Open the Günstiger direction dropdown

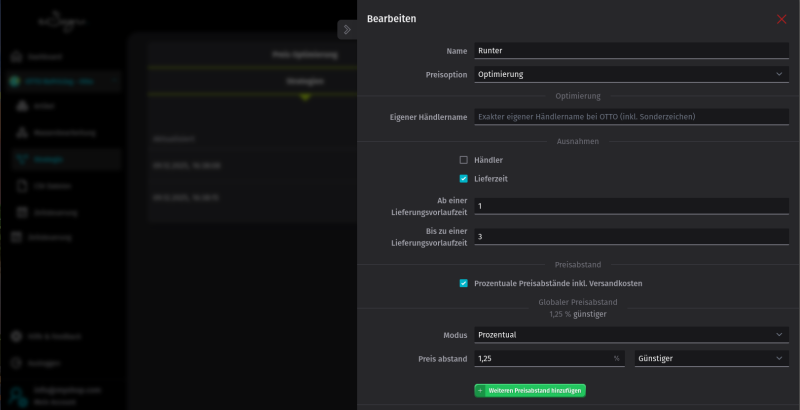(x=711, y=358)
